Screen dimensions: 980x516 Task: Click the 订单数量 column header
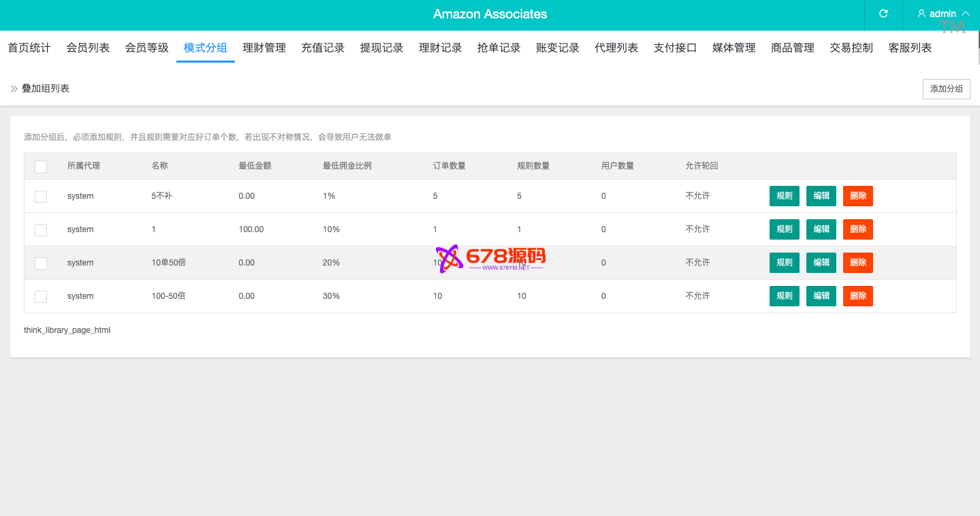point(449,166)
